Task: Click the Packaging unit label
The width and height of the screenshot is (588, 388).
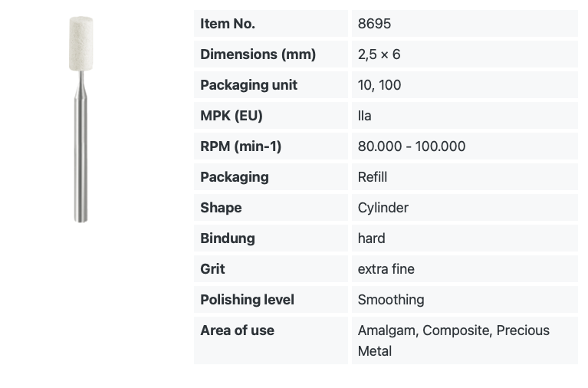Action: (248, 85)
